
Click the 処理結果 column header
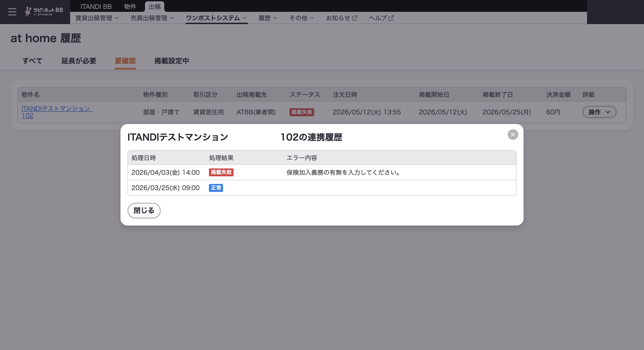tap(221, 158)
